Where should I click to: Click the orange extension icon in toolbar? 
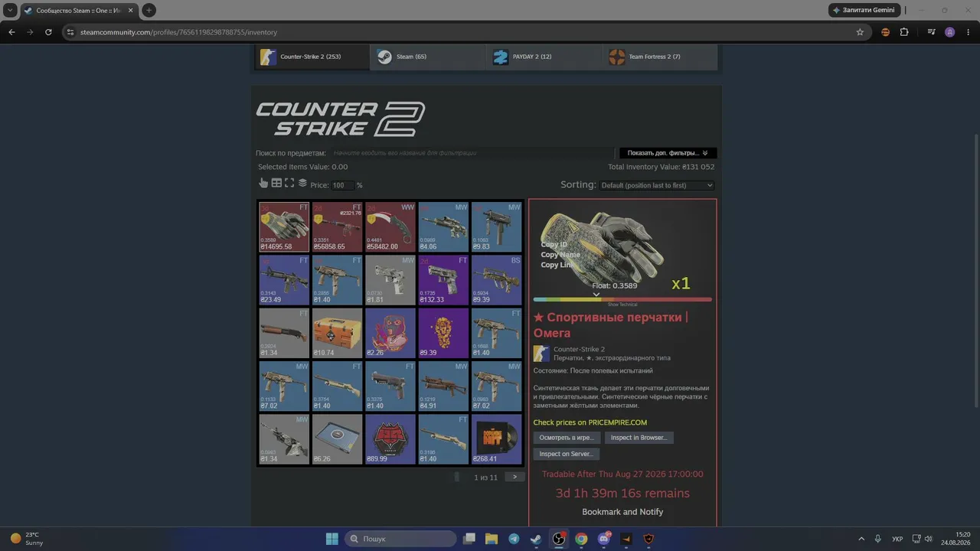(x=886, y=32)
